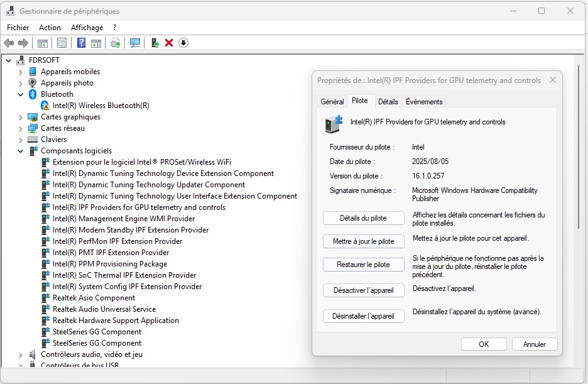Screen dimensions: 588x384
Task: Expand the Cartes graphiques category
Action: 21,117
